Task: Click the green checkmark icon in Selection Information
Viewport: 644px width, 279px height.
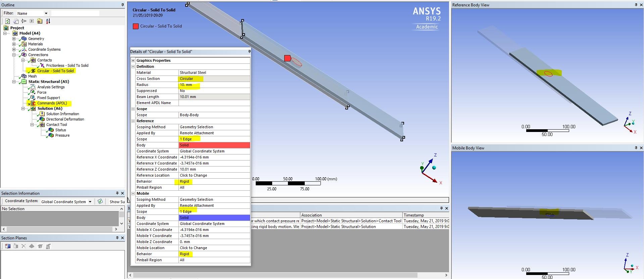Action: [x=100, y=201]
